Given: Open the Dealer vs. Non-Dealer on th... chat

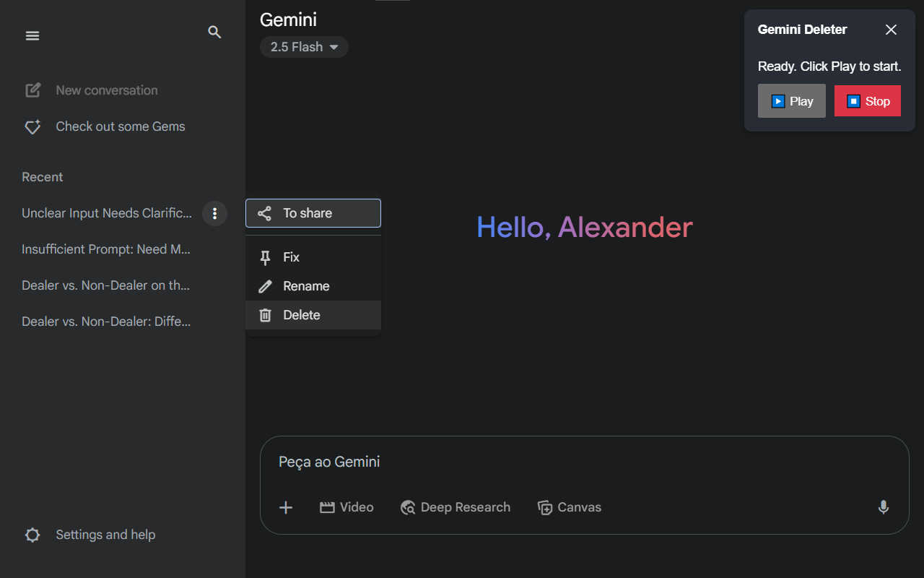Looking at the screenshot, I should pyautogui.click(x=106, y=285).
